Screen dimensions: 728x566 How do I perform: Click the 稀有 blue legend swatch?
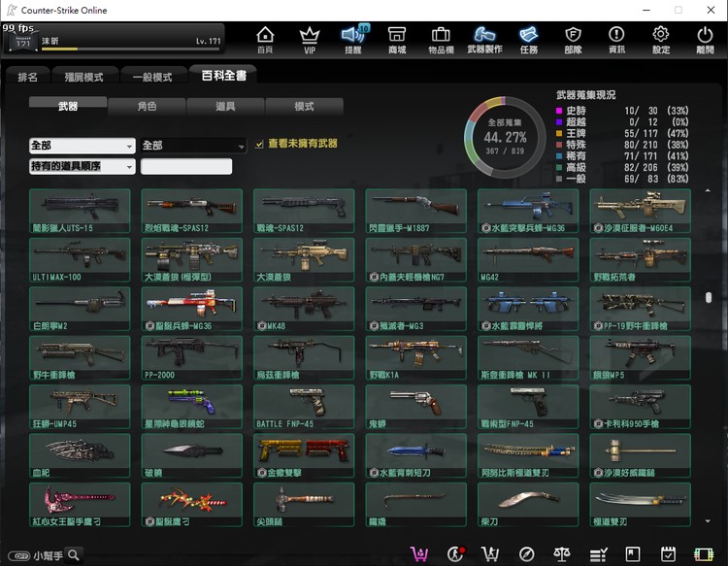click(559, 156)
